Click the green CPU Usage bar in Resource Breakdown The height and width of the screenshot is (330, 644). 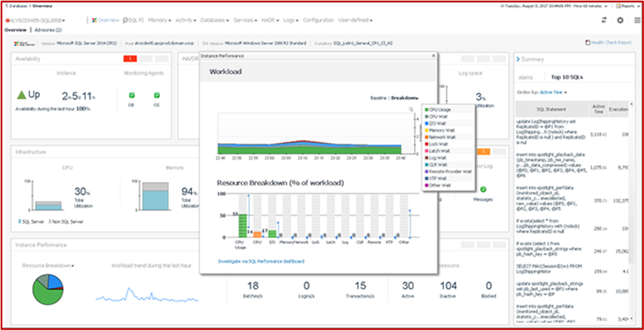point(243,225)
